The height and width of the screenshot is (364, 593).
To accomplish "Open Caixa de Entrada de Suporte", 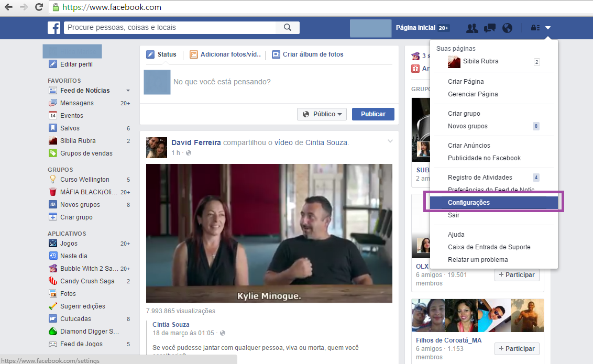I will click(489, 247).
